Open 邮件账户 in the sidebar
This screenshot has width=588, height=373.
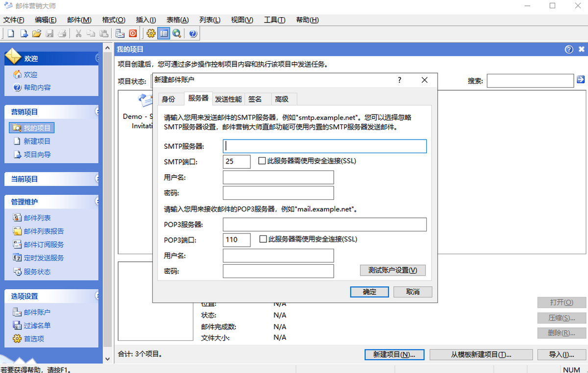coord(32,312)
